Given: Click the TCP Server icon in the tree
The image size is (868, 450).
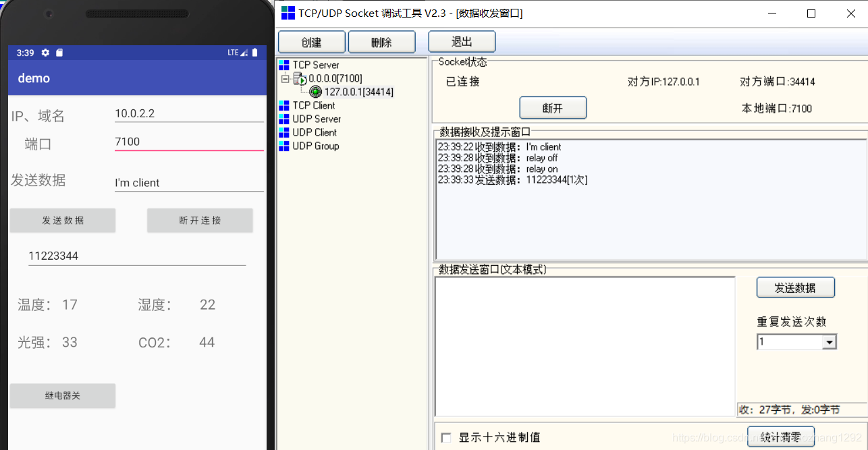Looking at the screenshot, I should tap(284, 65).
